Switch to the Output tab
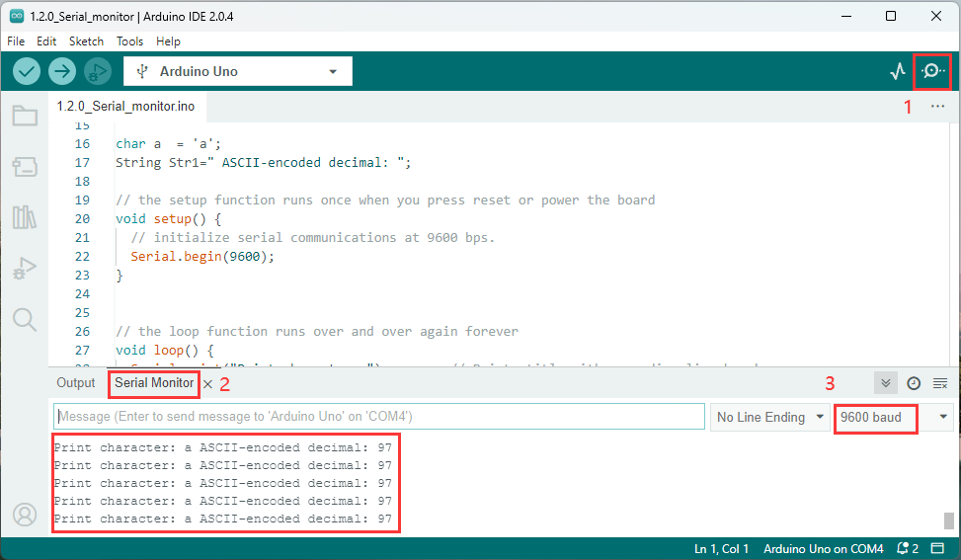Viewport: 961px width, 560px height. (75, 383)
